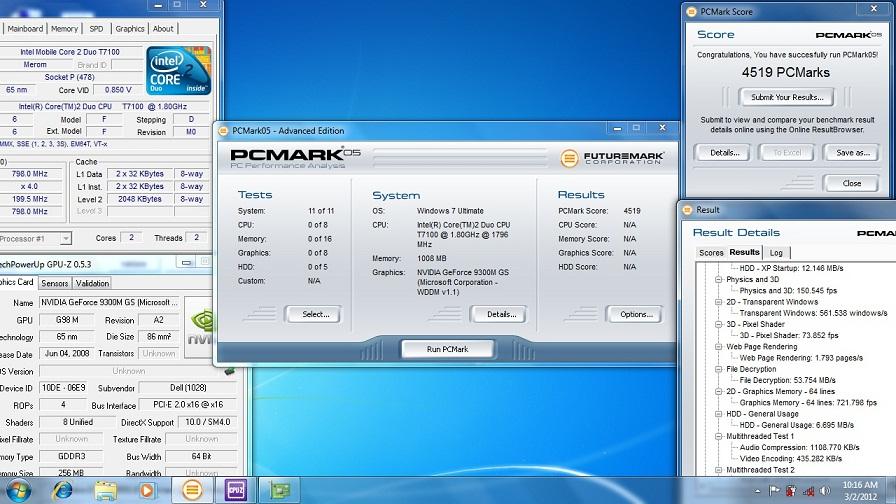896x504 pixels.
Task: Click GPU-Z BIOS version save chip icon
Action: point(230,371)
